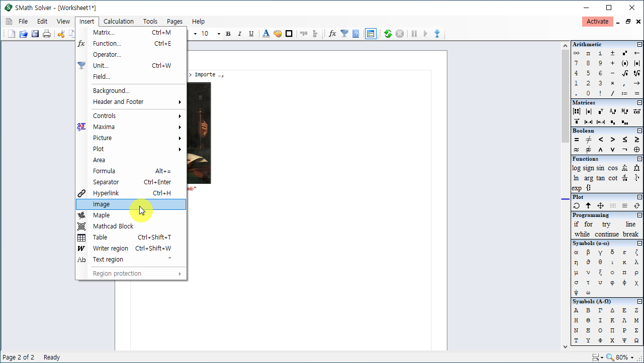Open the reference book help icon
The height and width of the screenshot is (363, 644).
click(x=356, y=34)
